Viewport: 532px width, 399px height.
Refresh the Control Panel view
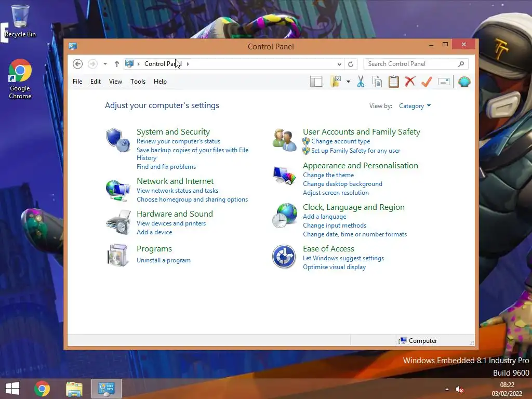tap(351, 64)
